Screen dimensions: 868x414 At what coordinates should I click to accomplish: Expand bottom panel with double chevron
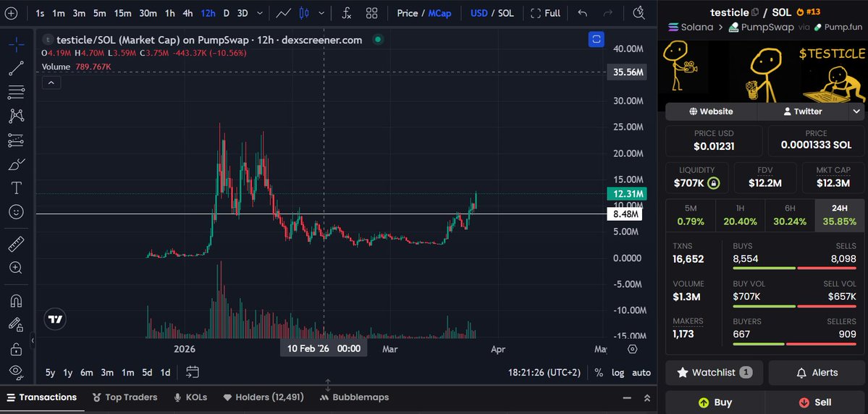point(646,398)
